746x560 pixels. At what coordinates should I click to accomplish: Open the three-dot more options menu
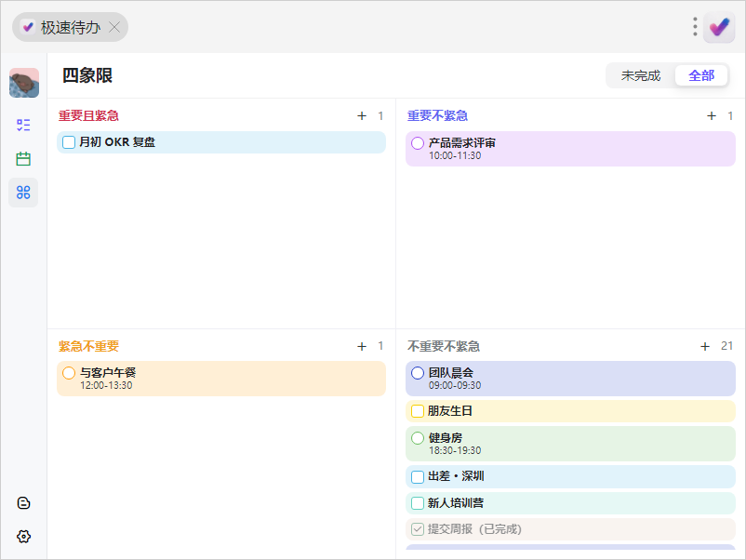(695, 27)
